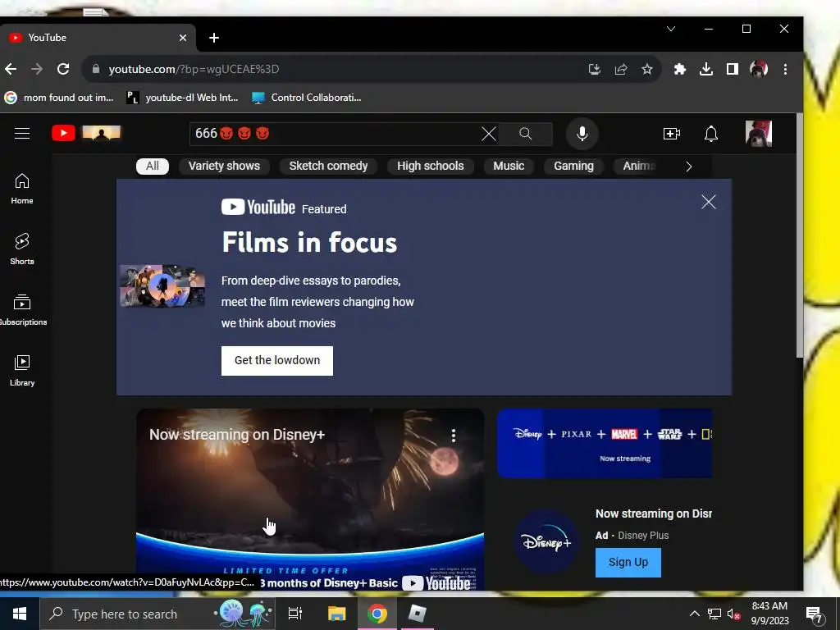Open the Disney Pixar Marvel banner image
The image size is (840, 630).
coord(605,443)
